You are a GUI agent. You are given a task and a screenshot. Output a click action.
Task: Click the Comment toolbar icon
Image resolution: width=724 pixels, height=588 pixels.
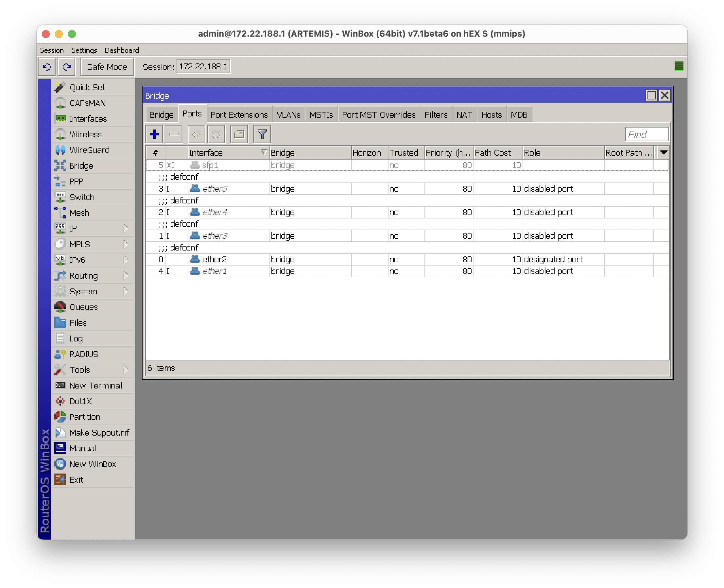click(239, 134)
